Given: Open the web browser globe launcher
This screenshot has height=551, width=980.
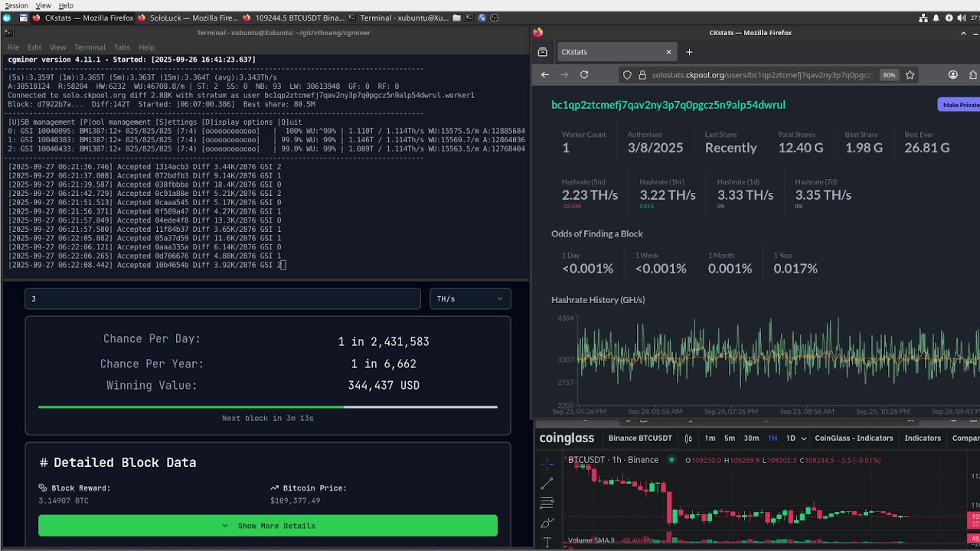Looking at the screenshot, I should click(482, 18).
